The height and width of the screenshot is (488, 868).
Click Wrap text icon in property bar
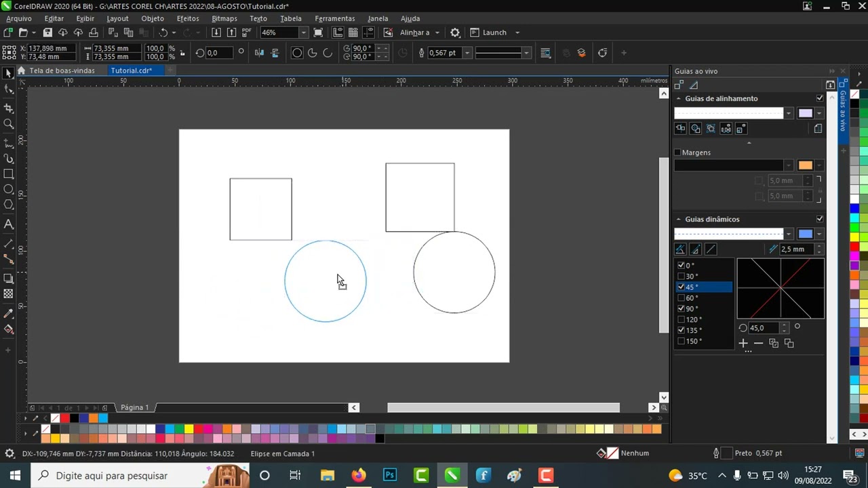pyautogui.click(x=546, y=53)
